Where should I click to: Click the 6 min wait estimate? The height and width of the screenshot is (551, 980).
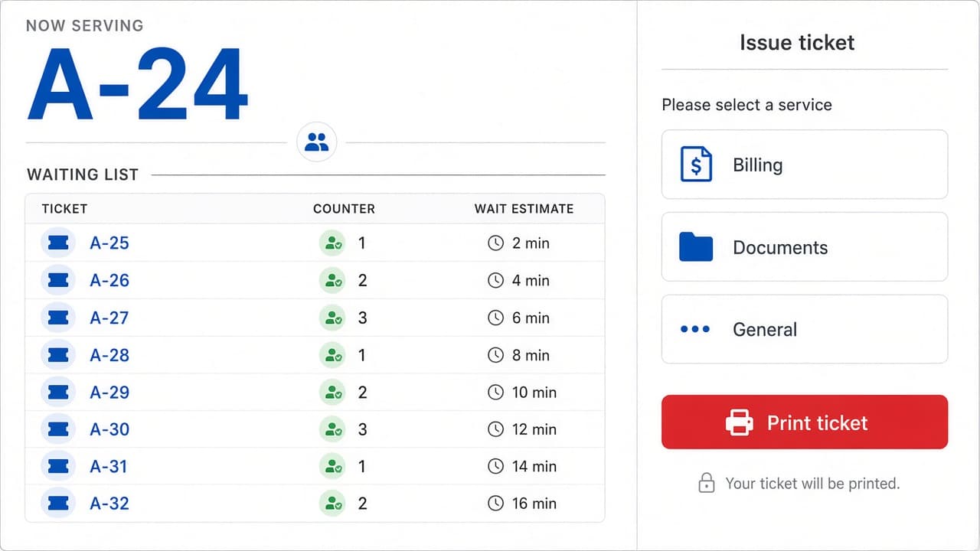click(531, 318)
